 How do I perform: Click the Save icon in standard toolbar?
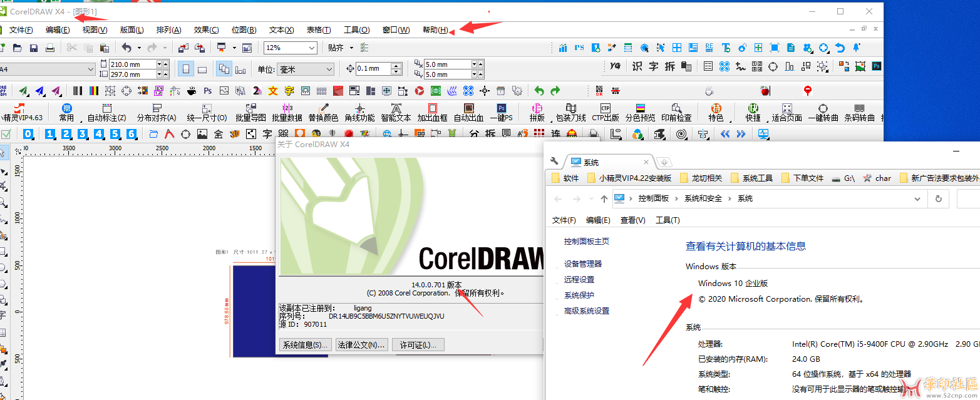point(34,48)
